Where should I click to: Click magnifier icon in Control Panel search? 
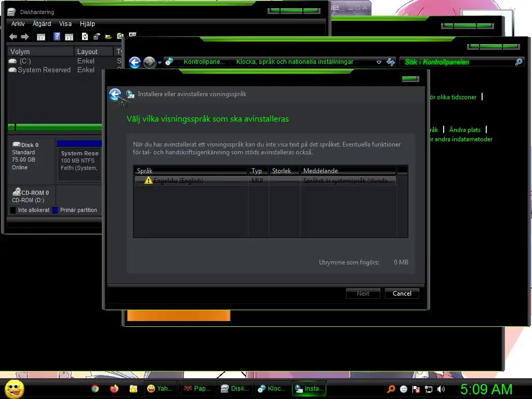(x=518, y=62)
